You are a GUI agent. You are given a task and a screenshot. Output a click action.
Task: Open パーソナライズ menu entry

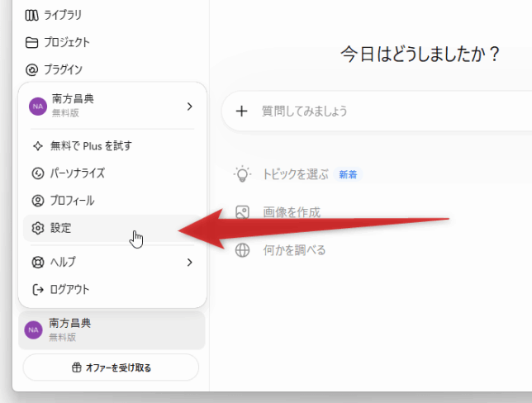[x=78, y=173]
